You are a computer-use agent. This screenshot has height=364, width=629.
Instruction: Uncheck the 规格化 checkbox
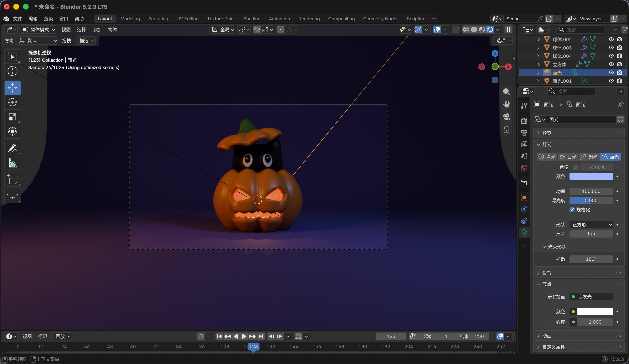572,210
